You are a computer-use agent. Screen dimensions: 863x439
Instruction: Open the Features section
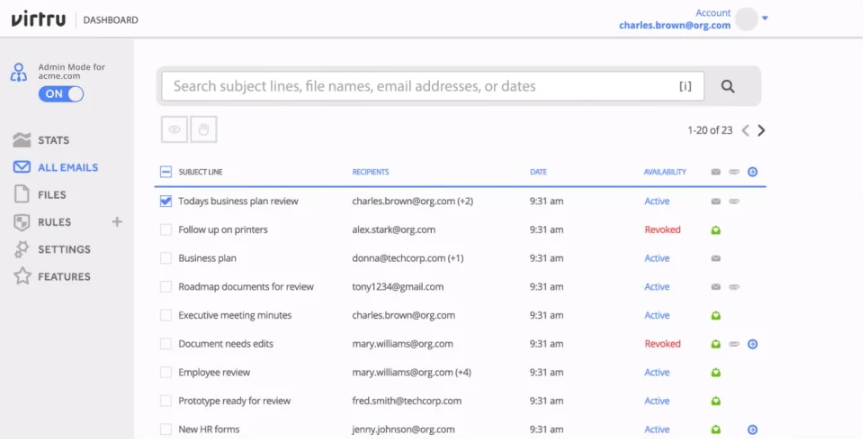pyautogui.click(x=64, y=277)
